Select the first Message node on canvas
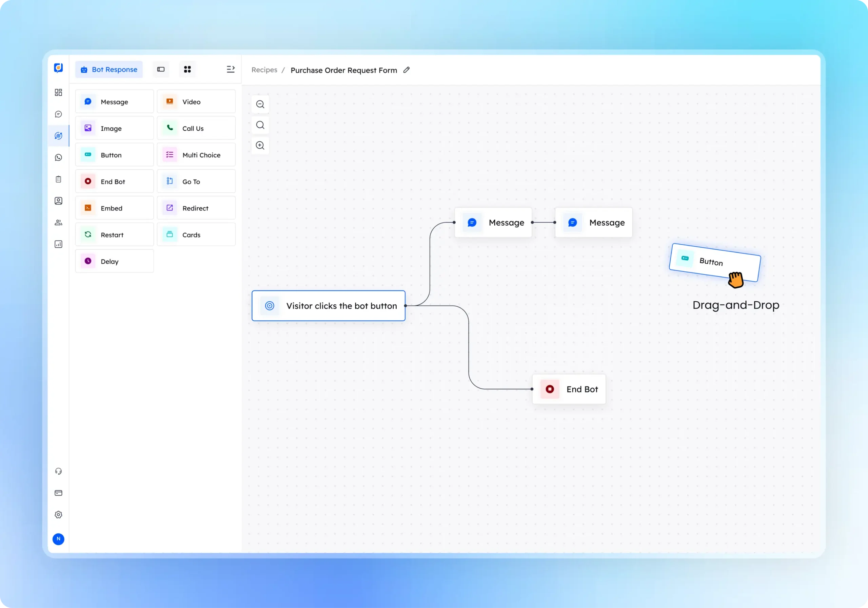This screenshot has width=868, height=608. click(493, 223)
